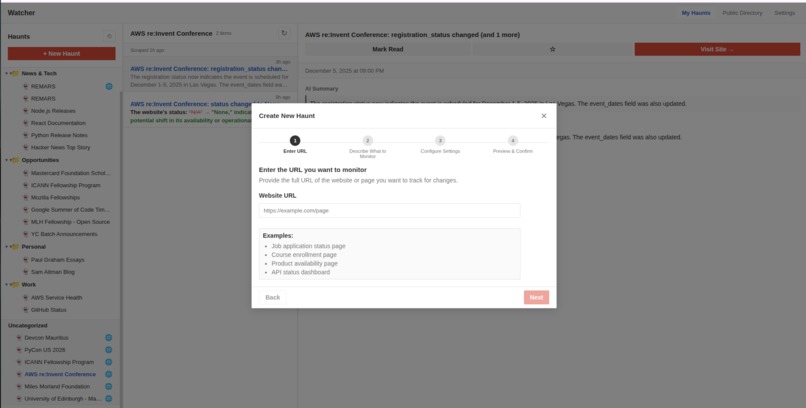This screenshot has height=408, width=806.
Task: Refresh the AWS re:Invent Conference item list
Action: pos(284,33)
